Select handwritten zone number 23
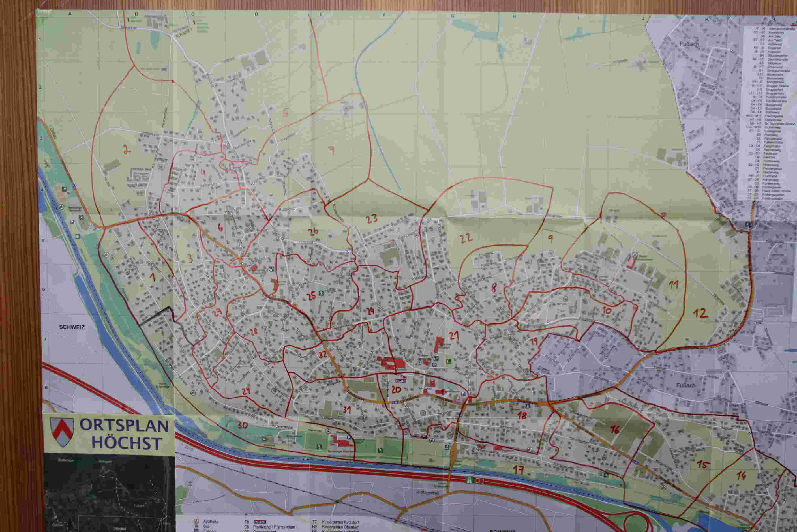Screen dimensions: 797x532 click(372, 218)
